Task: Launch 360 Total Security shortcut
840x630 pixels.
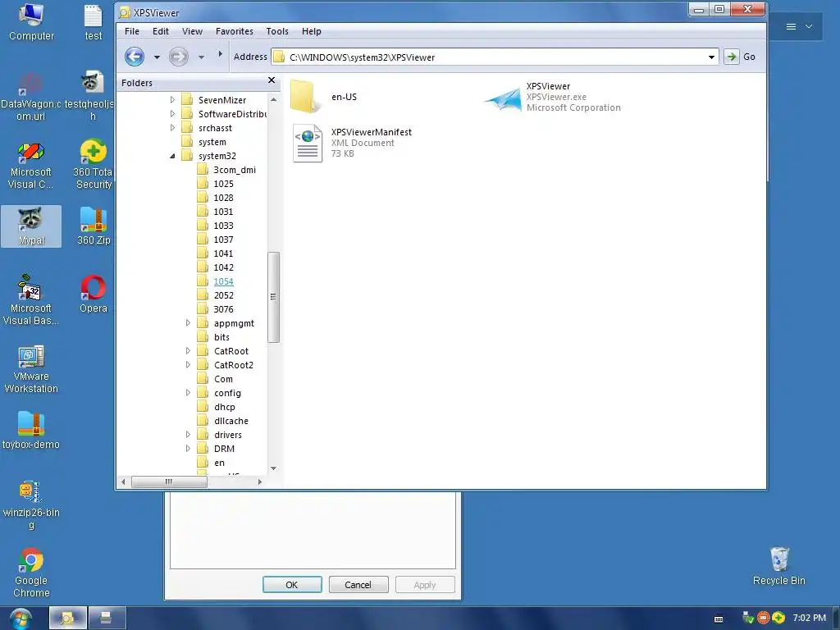Action: [94, 165]
